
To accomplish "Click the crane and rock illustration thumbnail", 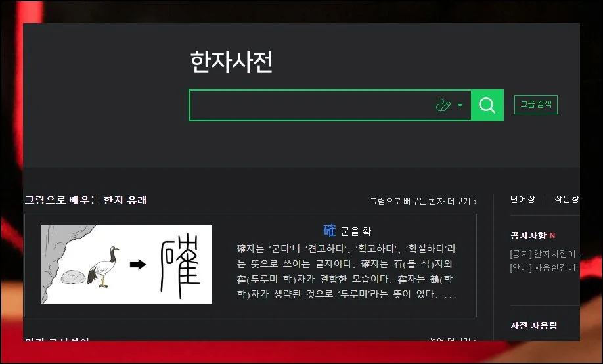I will (x=126, y=264).
